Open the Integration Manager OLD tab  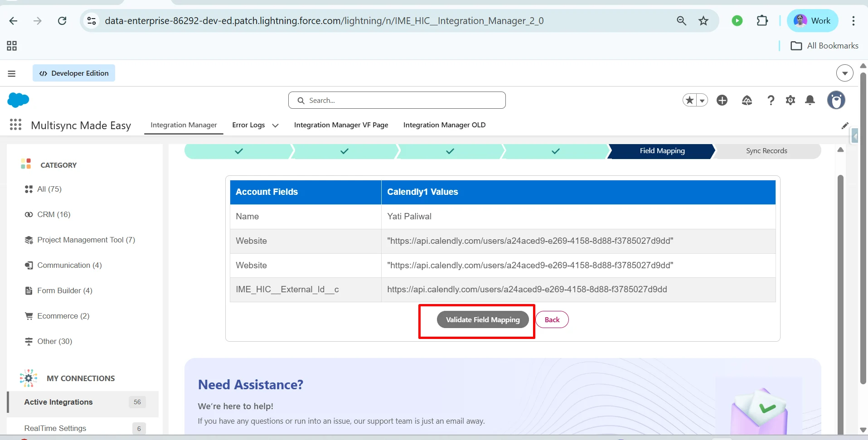pyautogui.click(x=444, y=125)
